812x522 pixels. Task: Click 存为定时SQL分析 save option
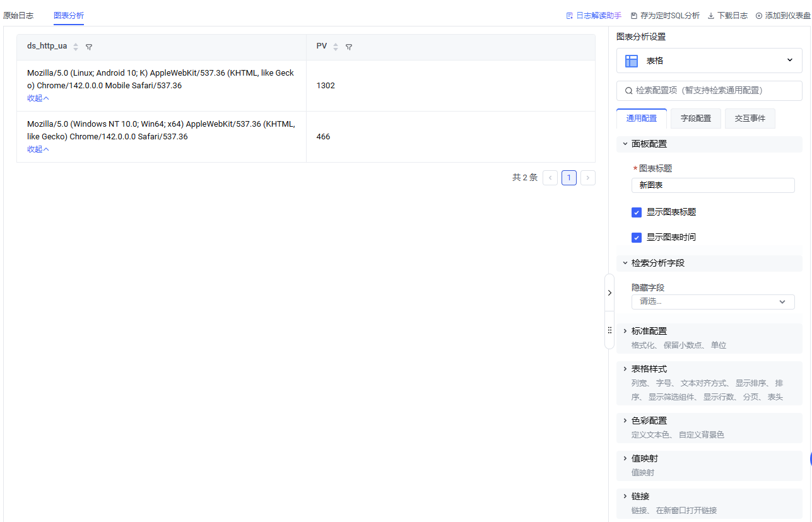pos(665,16)
